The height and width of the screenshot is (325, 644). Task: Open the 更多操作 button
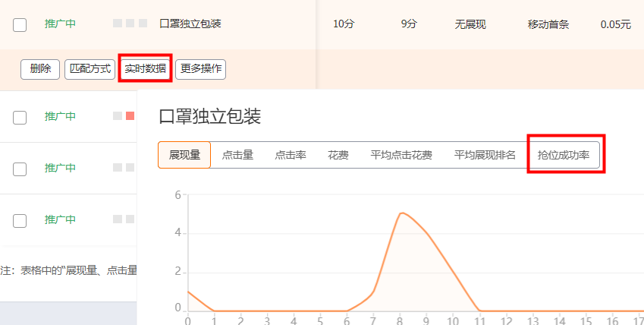coord(201,69)
